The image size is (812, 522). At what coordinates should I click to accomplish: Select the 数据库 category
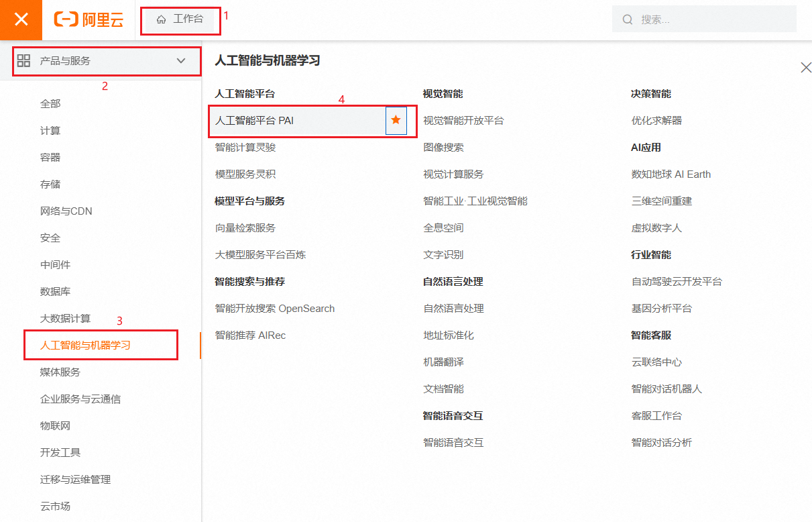click(x=55, y=292)
